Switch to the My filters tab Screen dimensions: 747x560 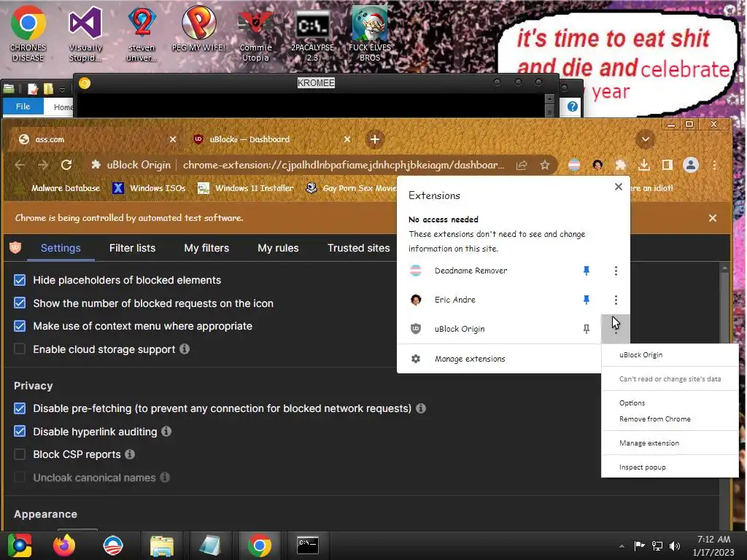(x=206, y=248)
